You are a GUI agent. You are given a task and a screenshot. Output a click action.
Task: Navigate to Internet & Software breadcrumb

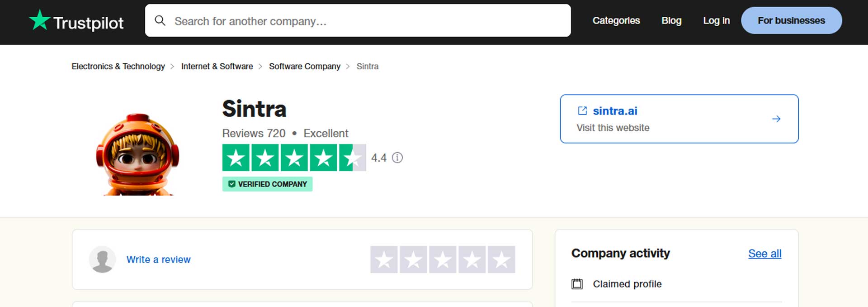click(217, 67)
